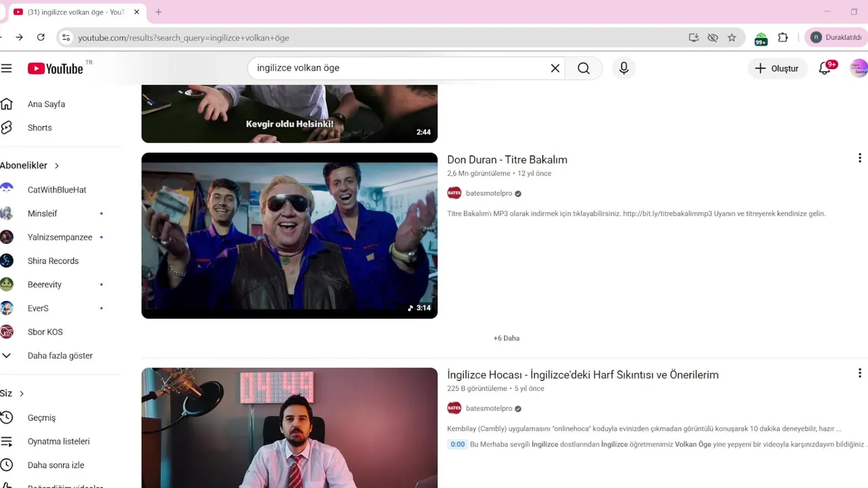
Task: Click the Oluştur create button
Action: [x=777, y=68]
